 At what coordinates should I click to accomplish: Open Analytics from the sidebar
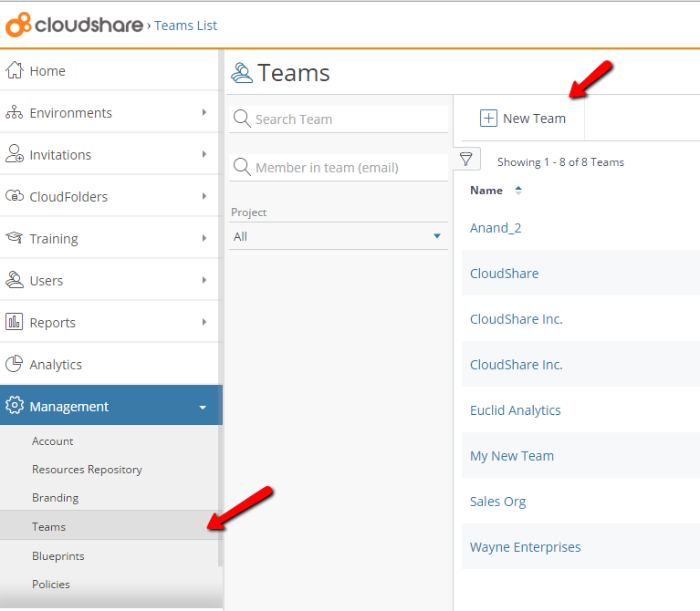pos(109,365)
